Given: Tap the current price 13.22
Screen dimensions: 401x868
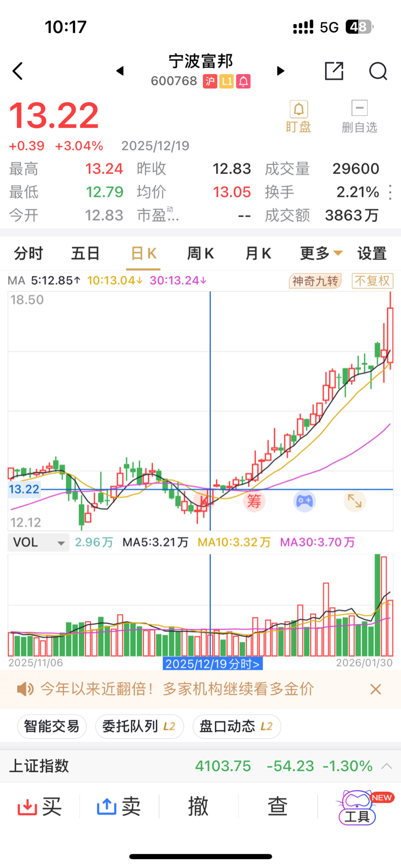Looking at the screenshot, I should tap(54, 115).
